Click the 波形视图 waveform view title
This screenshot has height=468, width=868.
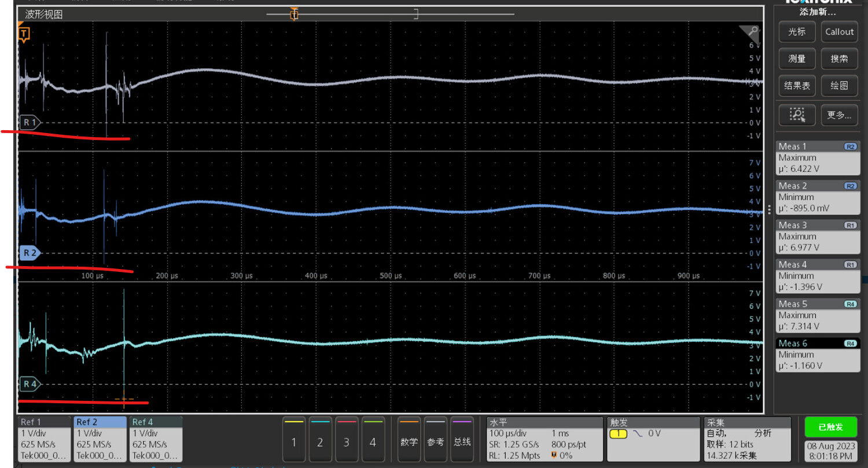click(44, 14)
